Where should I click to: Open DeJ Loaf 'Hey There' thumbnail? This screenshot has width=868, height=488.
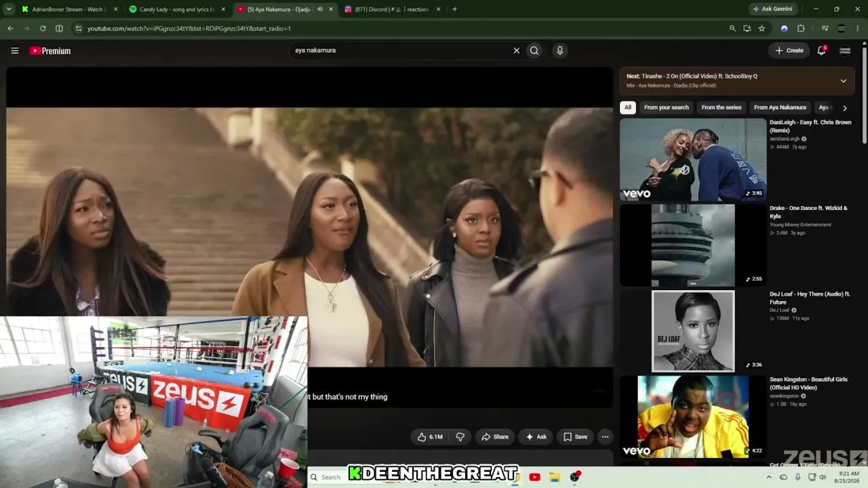tap(693, 331)
